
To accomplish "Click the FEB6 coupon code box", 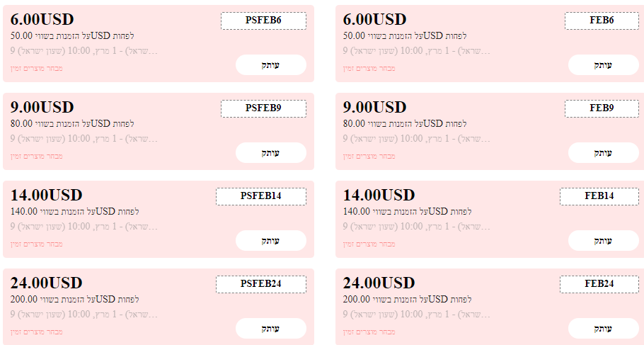I will pos(602,21).
